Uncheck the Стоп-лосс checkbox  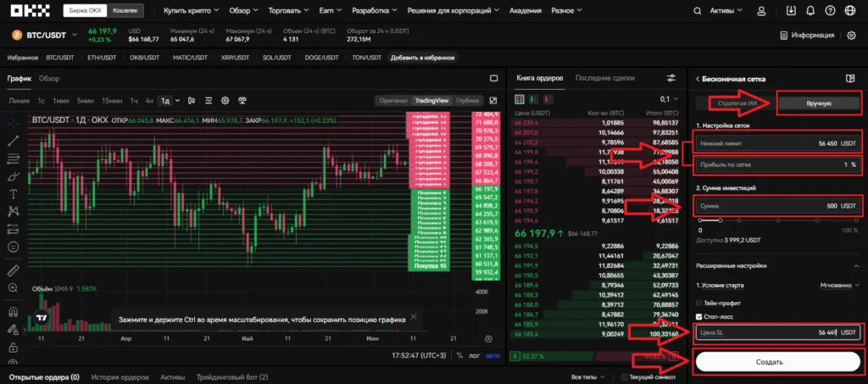tap(699, 317)
